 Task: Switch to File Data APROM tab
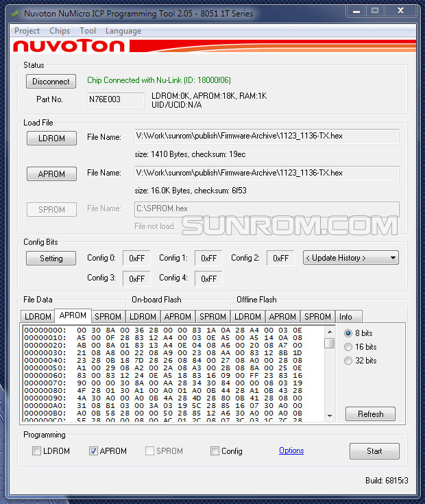[73, 315]
